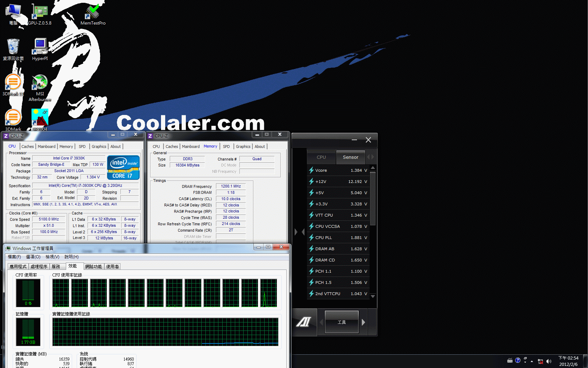Open the Memory tab in left CPU-Z

[x=66, y=146]
